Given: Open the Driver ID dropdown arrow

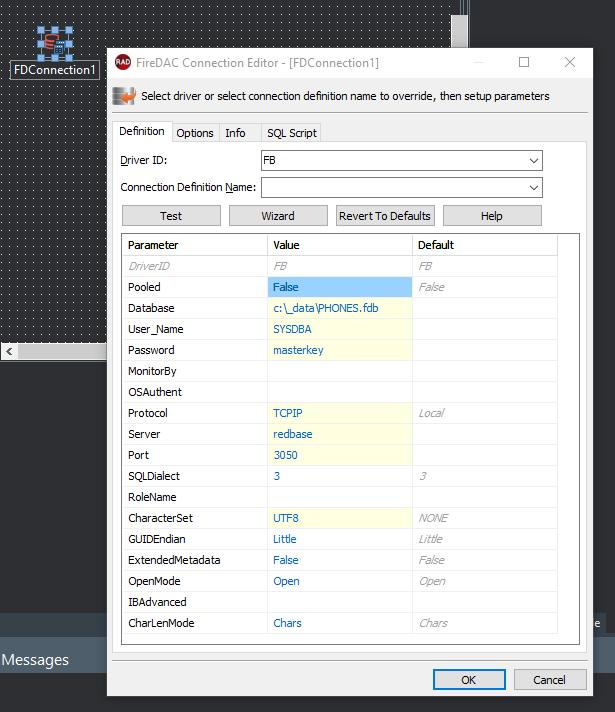Looking at the screenshot, I should pos(533,161).
